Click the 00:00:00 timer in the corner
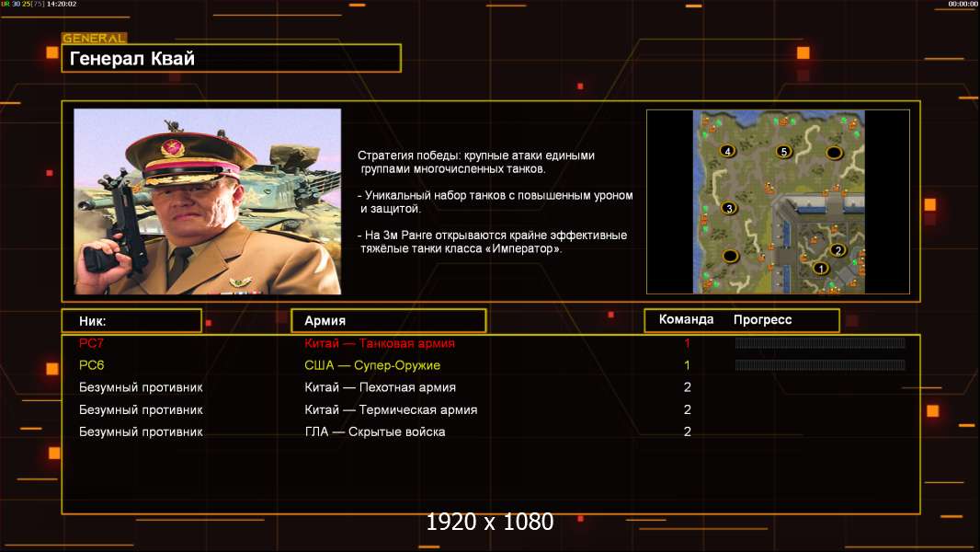Image resolution: width=980 pixels, height=552 pixels. 963,4
